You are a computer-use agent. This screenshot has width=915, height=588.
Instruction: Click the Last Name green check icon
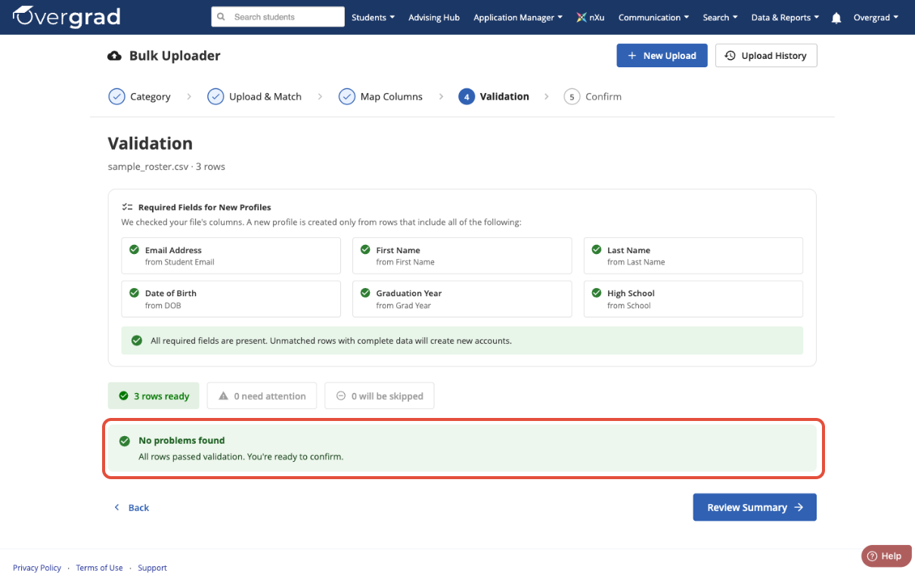pos(596,249)
